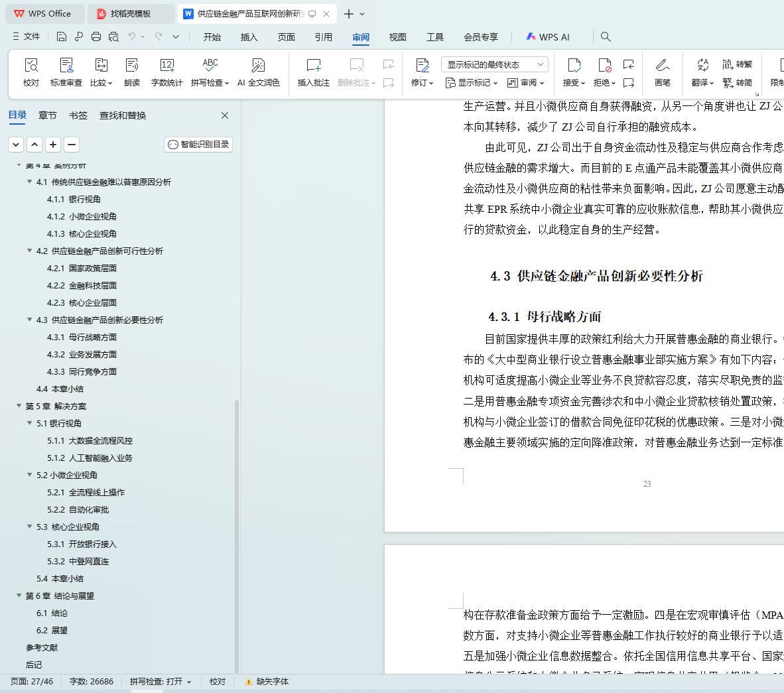Click 繁转简 convert to simplified Chinese
The width and height of the screenshot is (784, 693).
pyautogui.click(x=738, y=82)
